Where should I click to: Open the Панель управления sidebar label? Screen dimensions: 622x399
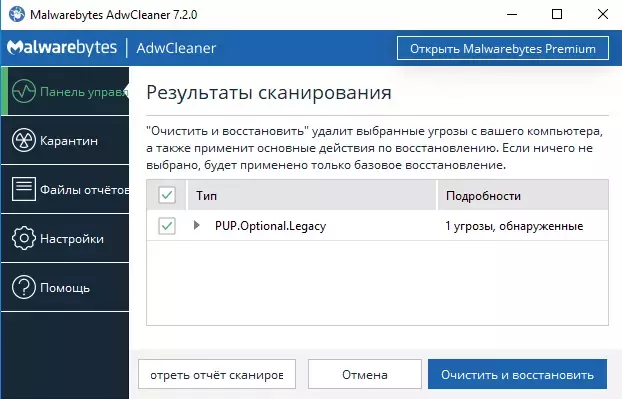tap(84, 92)
